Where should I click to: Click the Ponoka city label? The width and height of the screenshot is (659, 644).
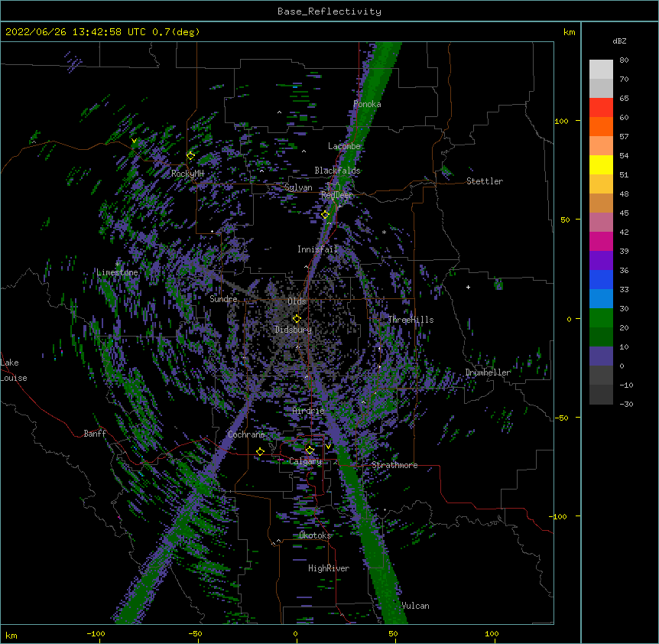(x=367, y=104)
